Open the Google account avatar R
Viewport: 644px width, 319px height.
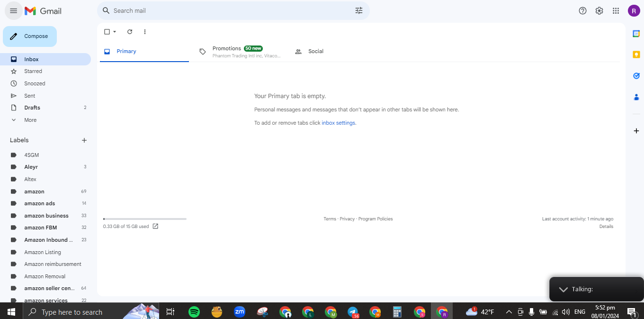point(634,10)
